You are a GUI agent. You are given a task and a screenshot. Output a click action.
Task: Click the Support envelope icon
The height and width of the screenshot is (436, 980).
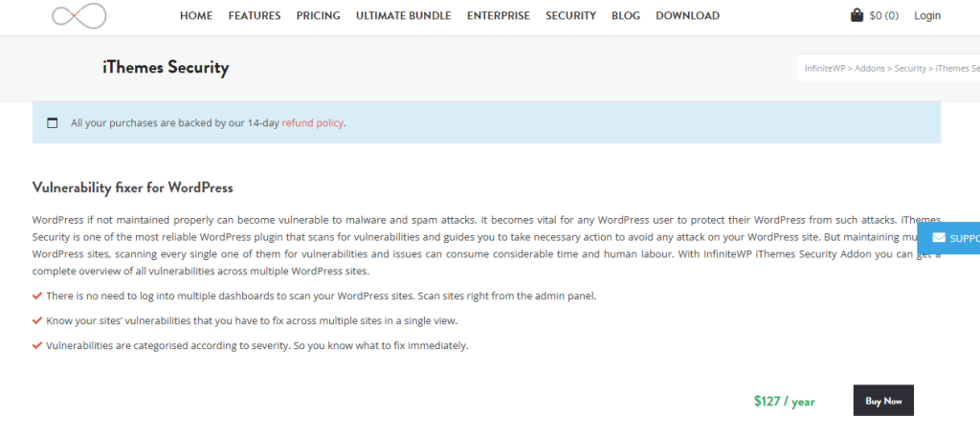(x=938, y=238)
